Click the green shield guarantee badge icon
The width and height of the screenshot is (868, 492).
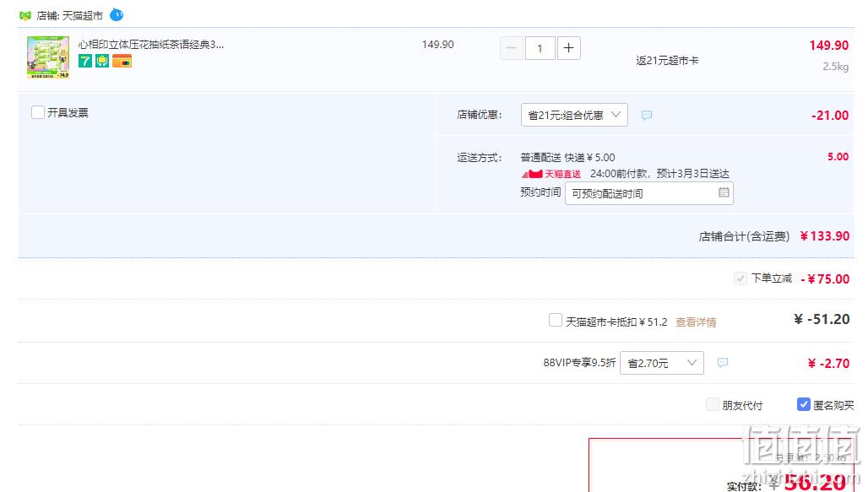(102, 61)
